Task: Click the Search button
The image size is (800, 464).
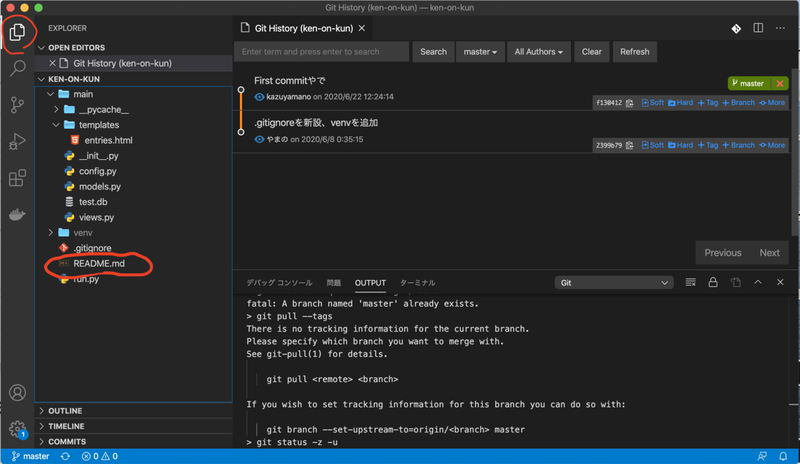Action: tap(433, 52)
